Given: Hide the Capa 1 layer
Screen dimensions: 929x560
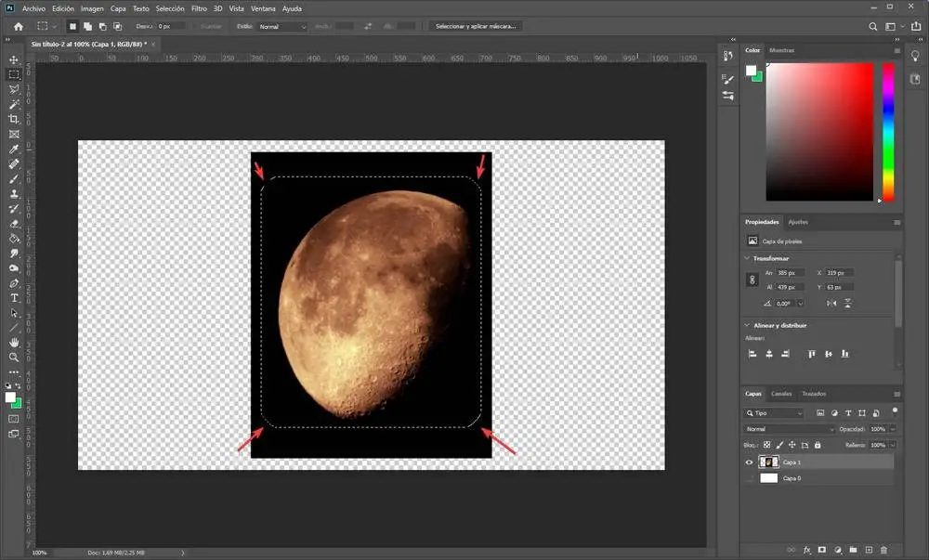Looking at the screenshot, I should pos(750,462).
